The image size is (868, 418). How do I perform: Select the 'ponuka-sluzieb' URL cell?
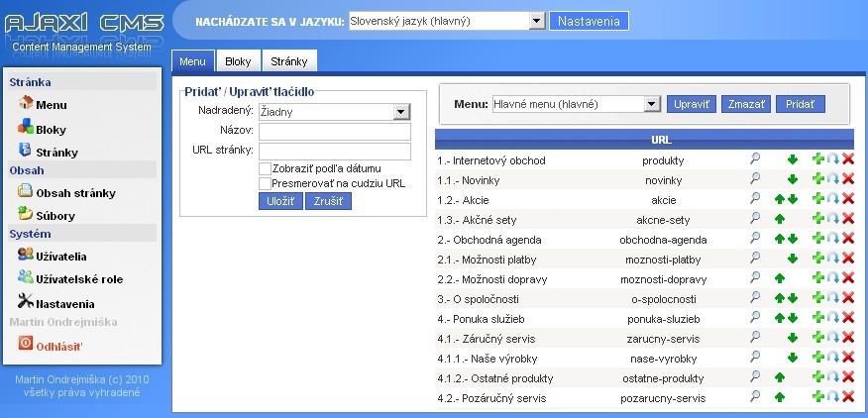click(663, 319)
